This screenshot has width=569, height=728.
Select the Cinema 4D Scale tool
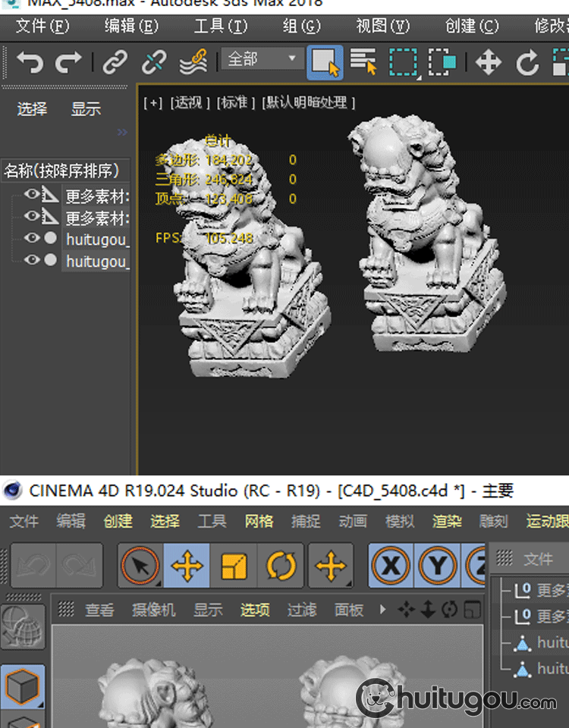click(234, 566)
